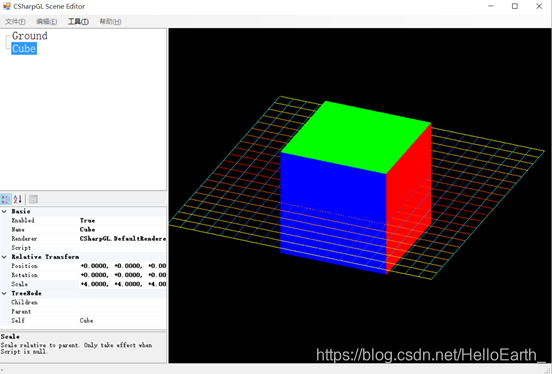Select the Self property label
This screenshot has height=374, width=556.
click(x=18, y=320)
